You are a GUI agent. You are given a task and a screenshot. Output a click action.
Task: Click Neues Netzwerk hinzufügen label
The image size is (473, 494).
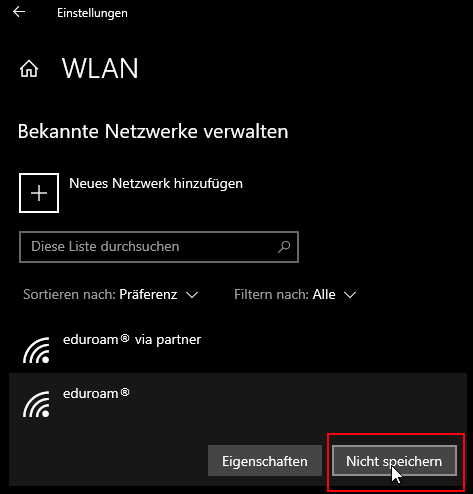tap(156, 183)
